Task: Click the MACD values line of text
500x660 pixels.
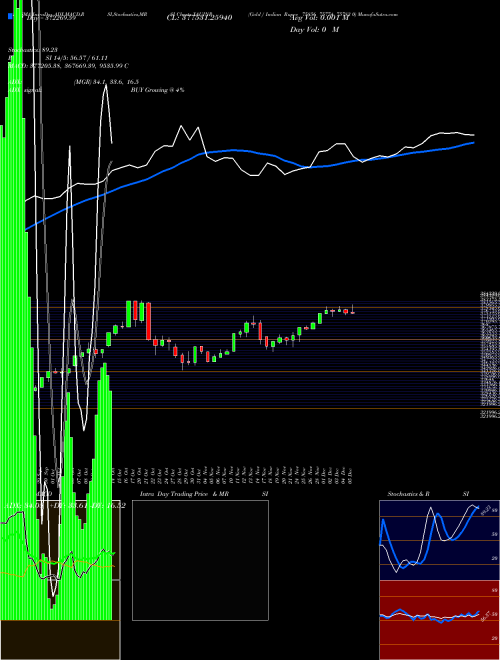Action: coord(69,66)
